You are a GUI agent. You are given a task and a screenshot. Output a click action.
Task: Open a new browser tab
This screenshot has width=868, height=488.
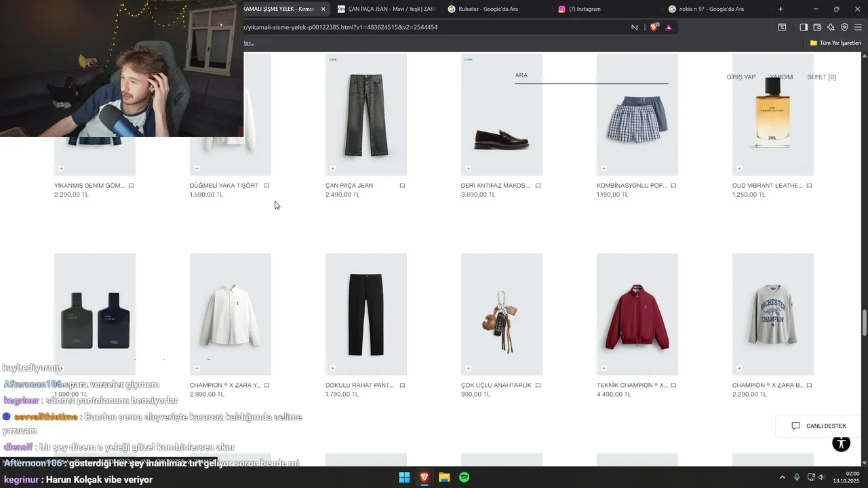point(781,9)
